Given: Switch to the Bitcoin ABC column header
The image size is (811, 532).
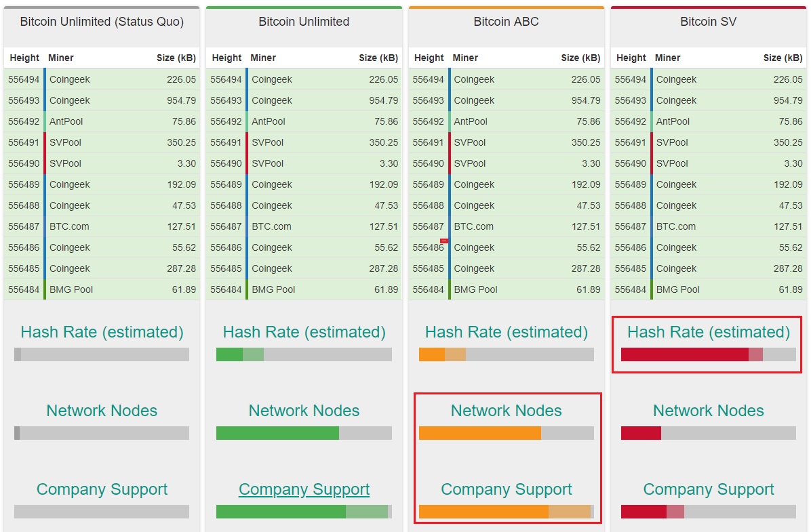Looking at the screenshot, I should [505, 21].
